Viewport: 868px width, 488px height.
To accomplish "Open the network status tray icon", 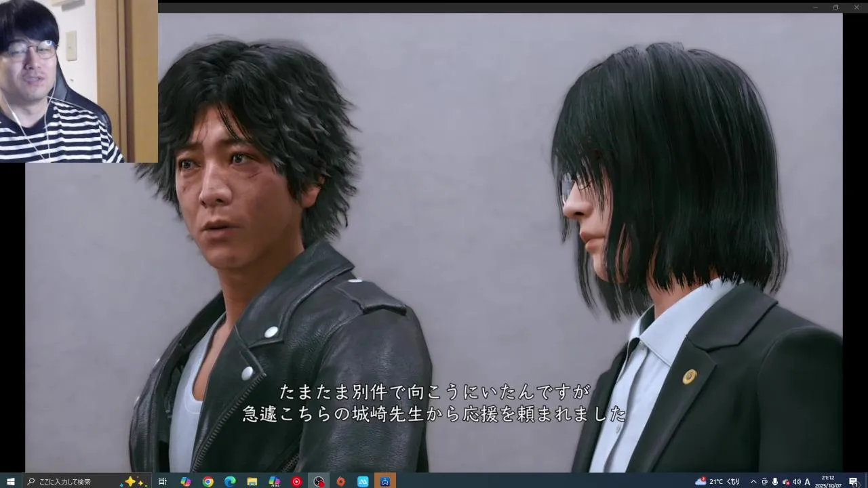I will tap(786, 481).
